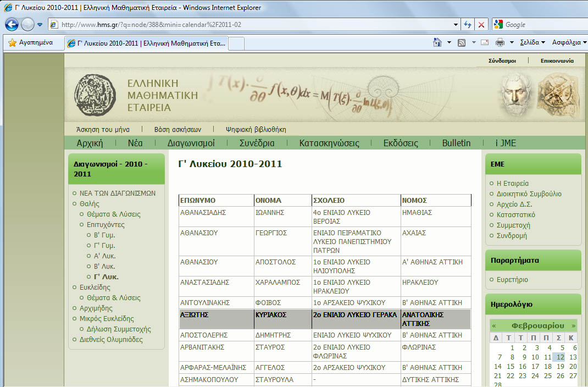Expand the Home button dropdown arrow
This screenshot has height=387, width=588.
[x=450, y=42]
